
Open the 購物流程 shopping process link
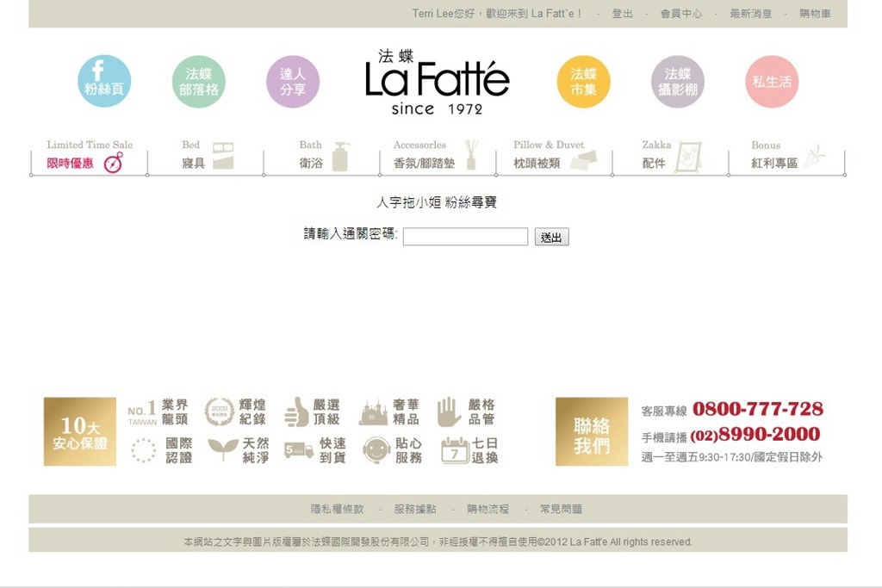pos(488,510)
